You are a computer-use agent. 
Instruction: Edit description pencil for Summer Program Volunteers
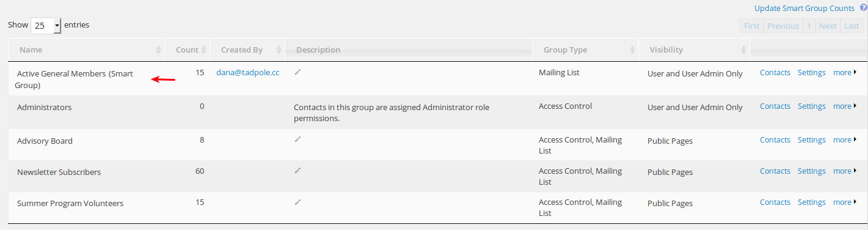[297, 202]
